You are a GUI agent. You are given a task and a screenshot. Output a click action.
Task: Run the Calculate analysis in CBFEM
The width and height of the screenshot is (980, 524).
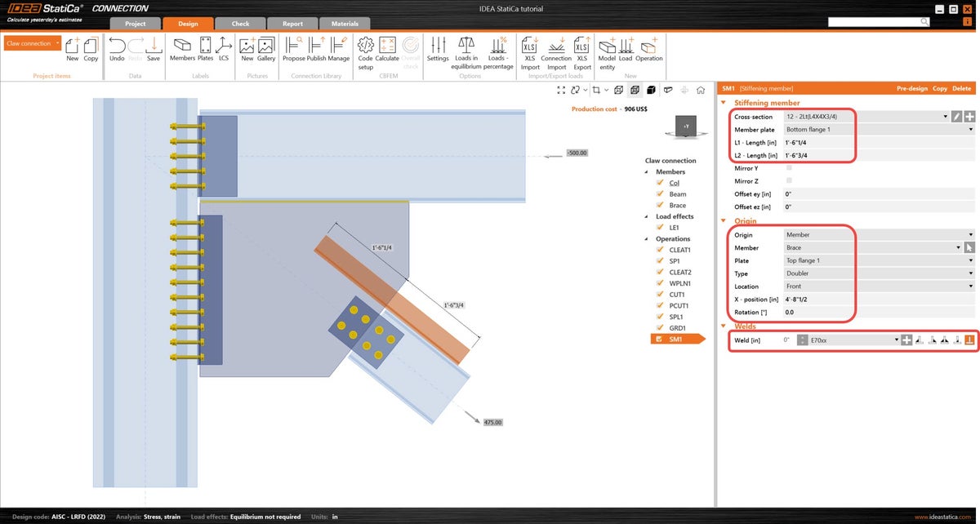pos(386,51)
